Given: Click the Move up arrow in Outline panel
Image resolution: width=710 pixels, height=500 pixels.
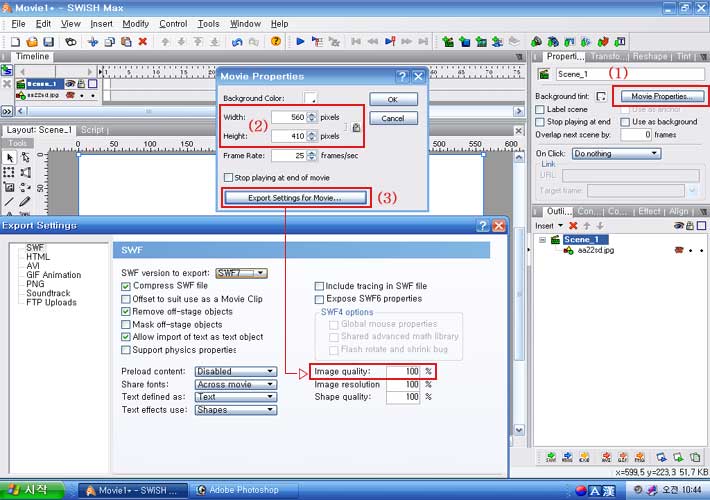Looking at the screenshot, I should [x=587, y=226].
